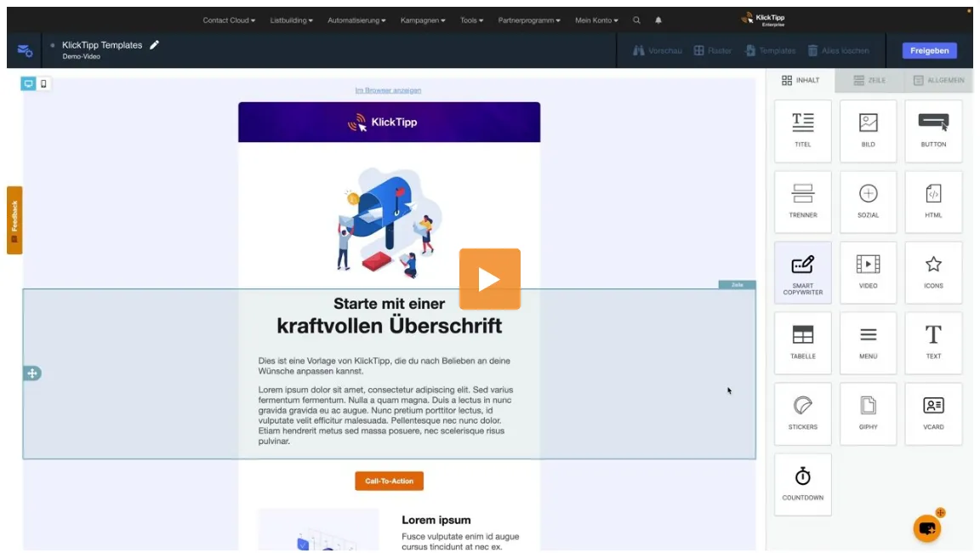The height and width of the screenshot is (553, 980).
Task: Edit the KlickTipp Templates name with pencil
Action: (154, 45)
